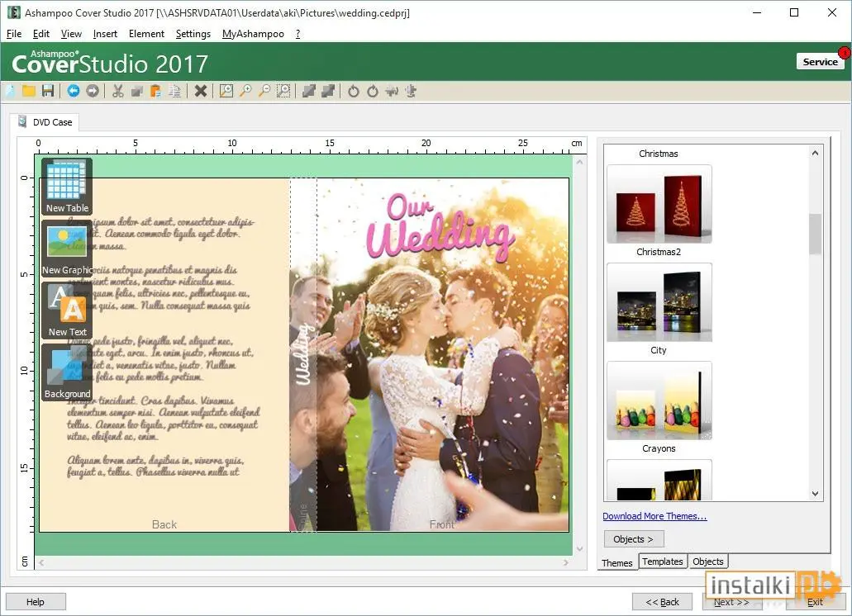Open project with the folder icon
The image size is (852, 616).
click(x=29, y=91)
